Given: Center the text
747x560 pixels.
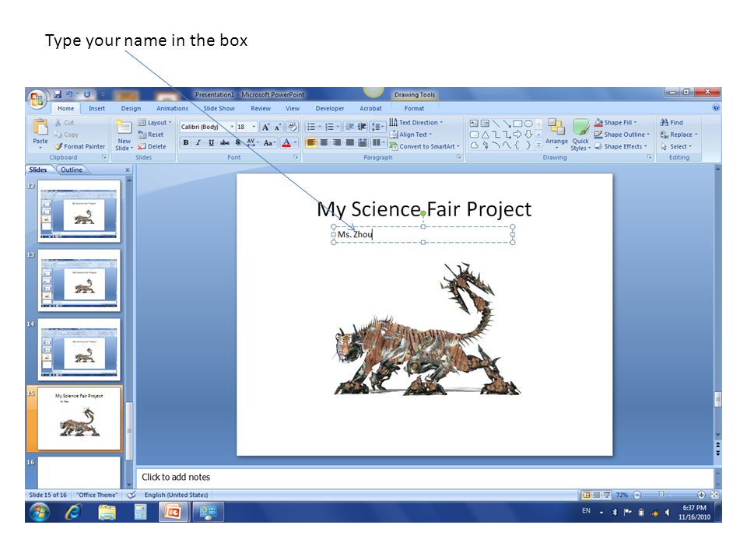Looking at the screenshot, I should [324, 142].
